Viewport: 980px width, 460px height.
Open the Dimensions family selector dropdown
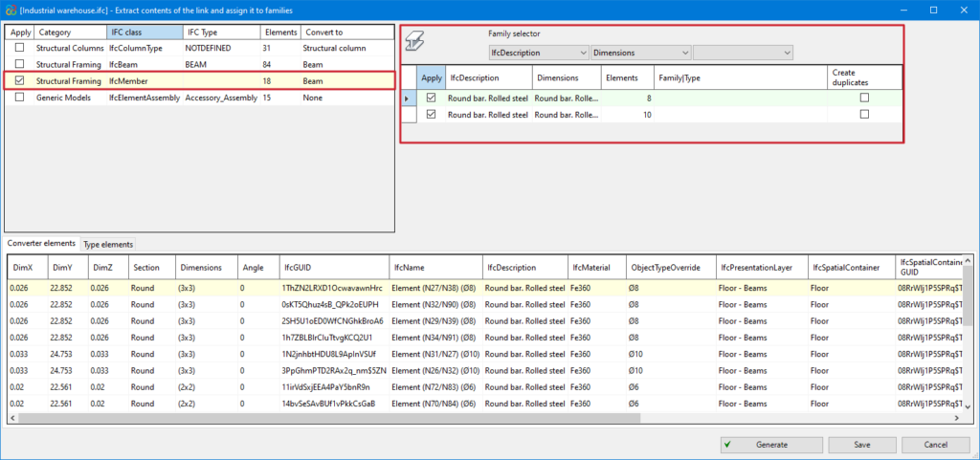click(x=640, y=53)
